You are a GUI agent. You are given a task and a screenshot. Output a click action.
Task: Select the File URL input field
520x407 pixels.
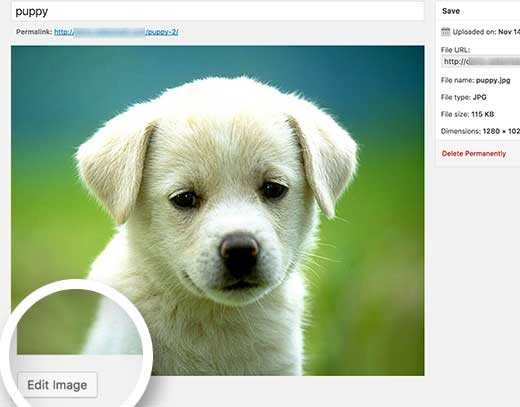[x=481, y=62]
